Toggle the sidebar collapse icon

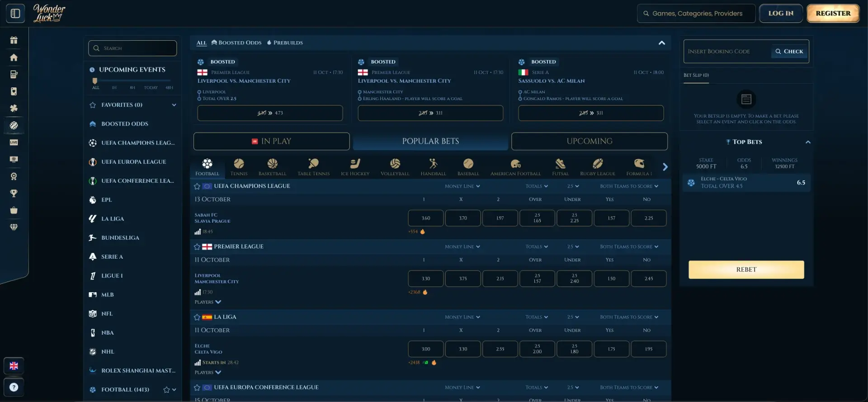pyautogui.click(x=15, y=13)
